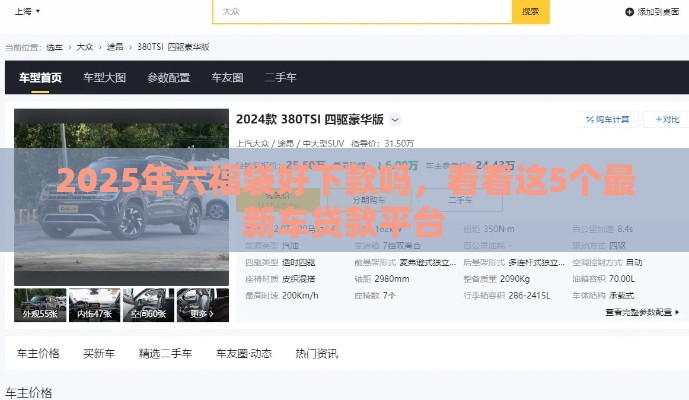Open the main SUV photo
Viewport: 689px width, 400px height.
click(121, 197)
